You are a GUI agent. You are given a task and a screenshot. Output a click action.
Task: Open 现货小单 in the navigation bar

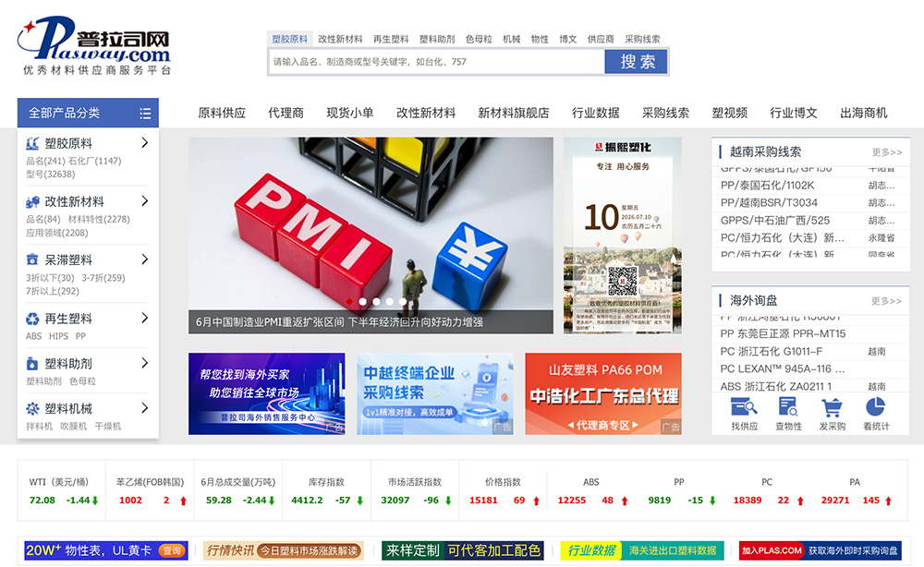click(x=350, y=113)
